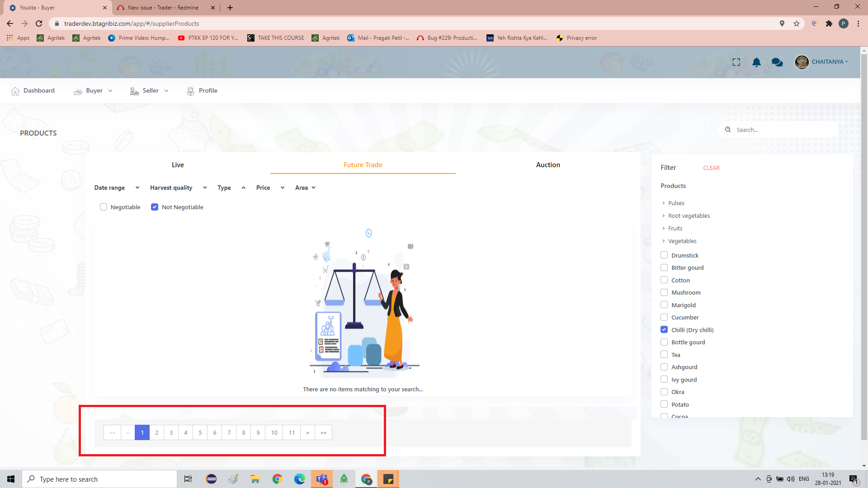Click Windows taskbar search box
Image resolution: width=868 pixels, height=488 pixels.
(x=99, y=479)
